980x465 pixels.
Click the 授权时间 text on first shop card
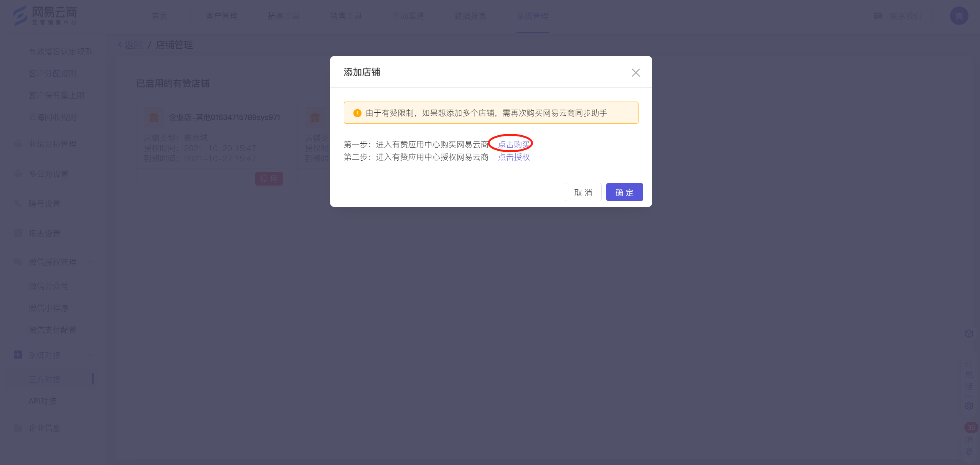click(x=200, y=148)
